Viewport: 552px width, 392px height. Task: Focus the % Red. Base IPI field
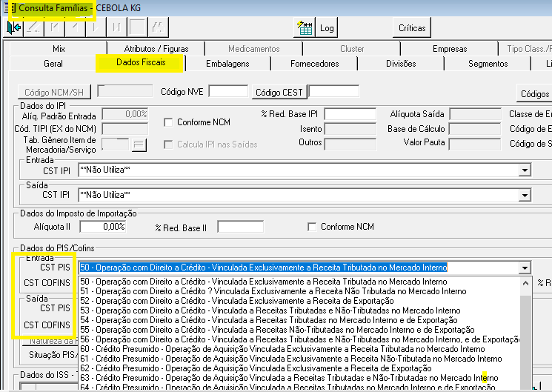[x=350, y=114]
